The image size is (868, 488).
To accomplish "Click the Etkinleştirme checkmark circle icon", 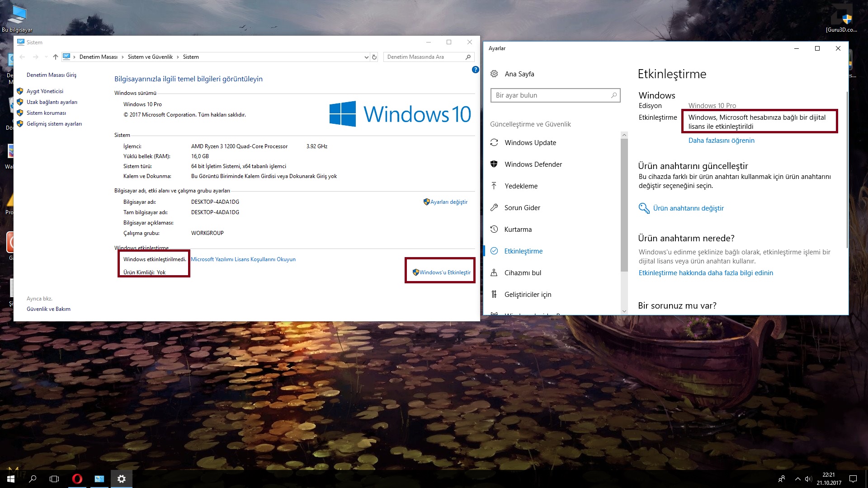I will (494, 251).
